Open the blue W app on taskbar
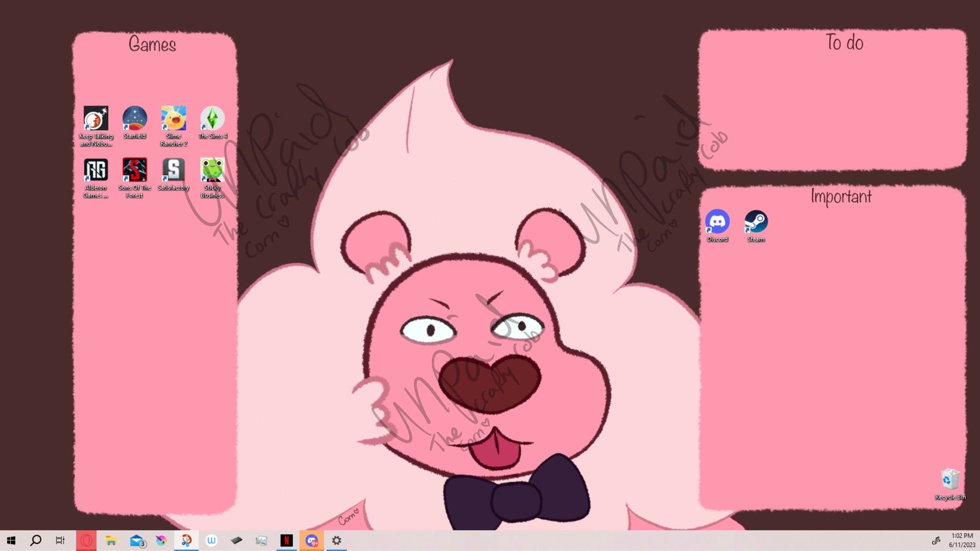The width and height of the screenshot is (980, 551). [x=212, y=541]
